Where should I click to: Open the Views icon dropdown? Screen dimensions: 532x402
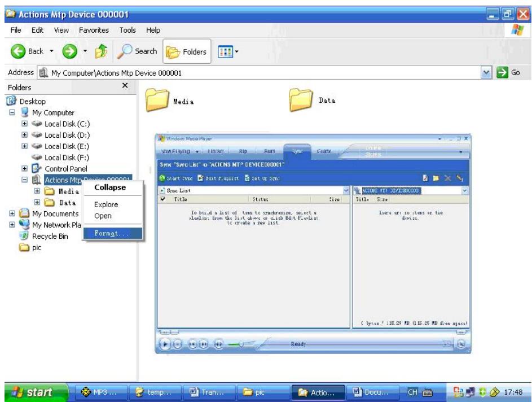point(228,51)
